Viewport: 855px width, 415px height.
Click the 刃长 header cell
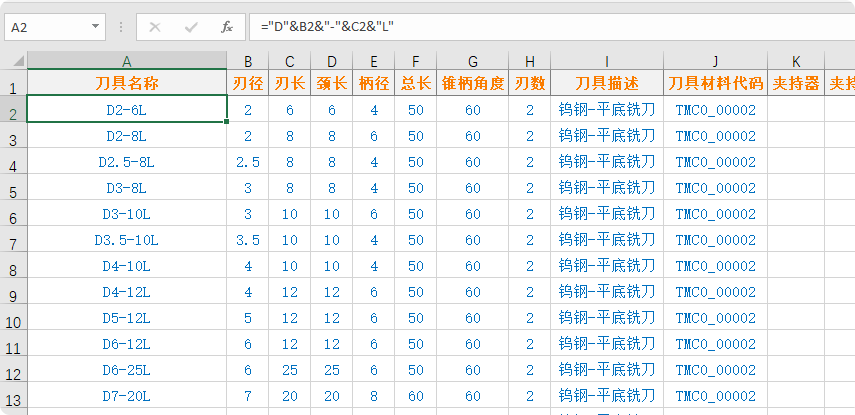(290, 83)
